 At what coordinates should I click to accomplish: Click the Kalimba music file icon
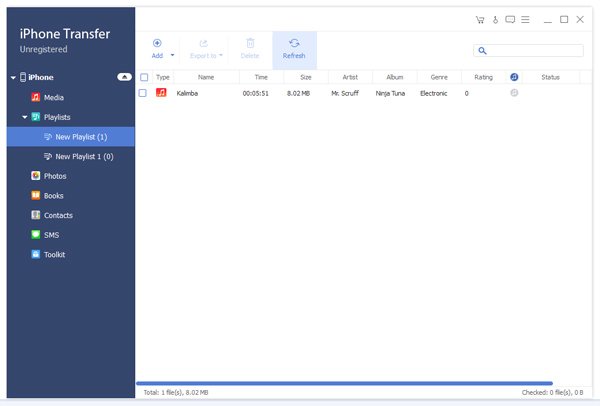162,93
